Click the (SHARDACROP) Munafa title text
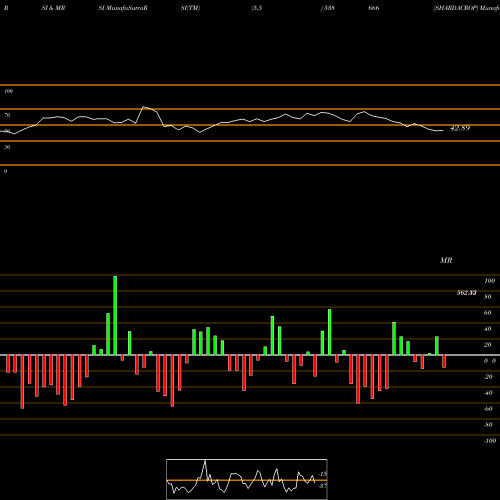 click(x=466, y=8)
